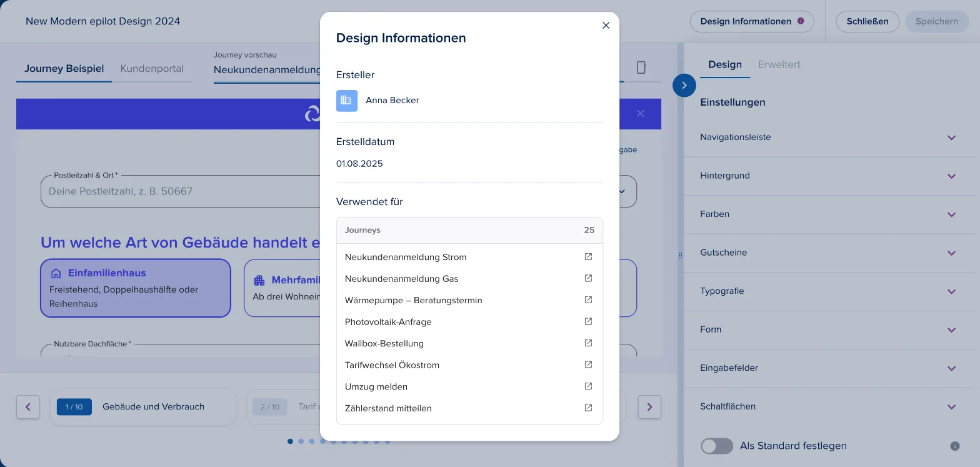Viewport: 980px width, 467px height.
Task: Select step 1/10 Gebäude und Verbrauch
Action: pos(143,407)
